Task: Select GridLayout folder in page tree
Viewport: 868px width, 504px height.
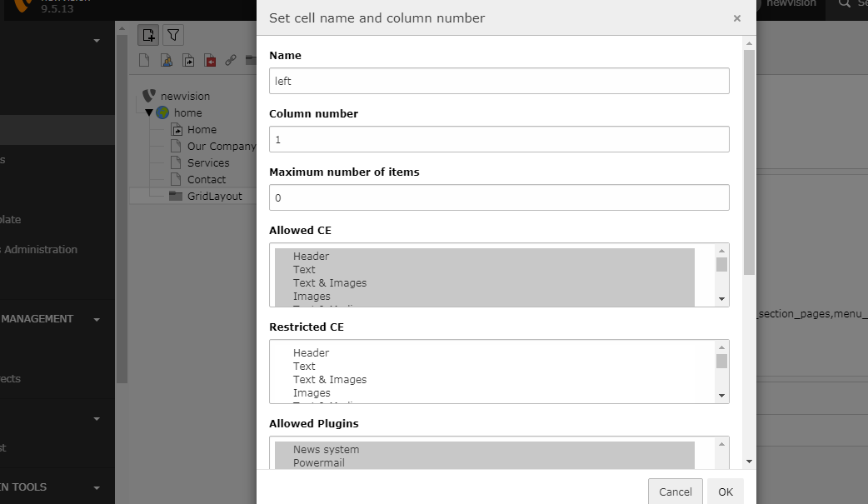Action: tap(214, 196)
